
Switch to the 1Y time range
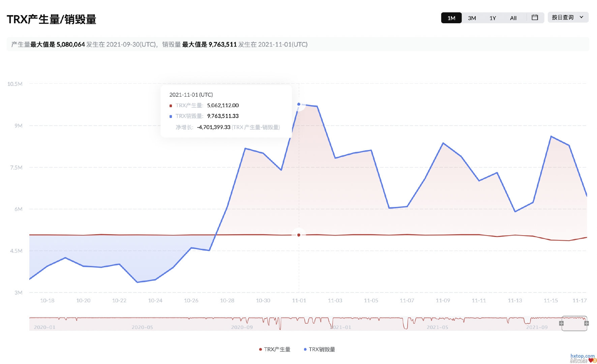(492, 18)
